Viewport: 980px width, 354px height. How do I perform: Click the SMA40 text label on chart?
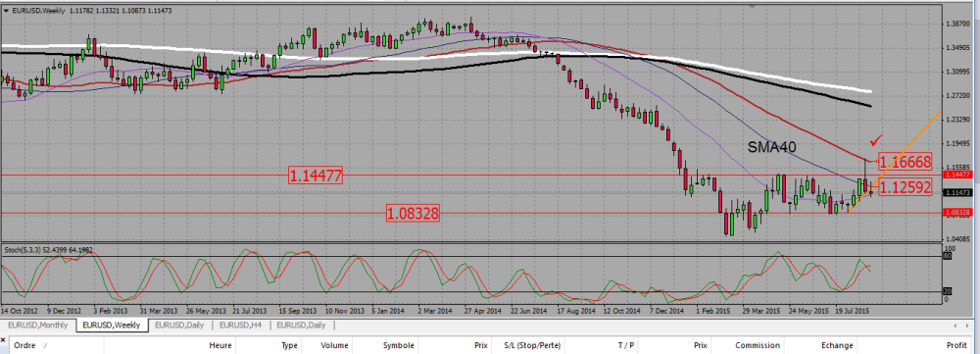772,147
